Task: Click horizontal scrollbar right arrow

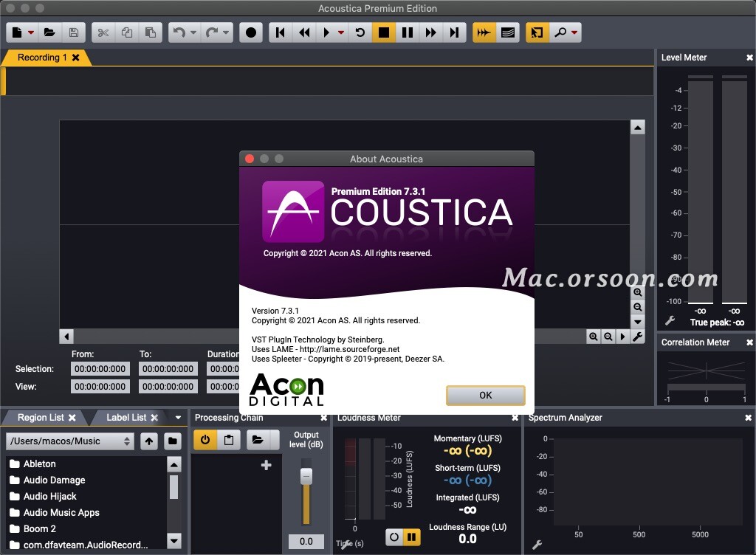Action: [622, 337]
